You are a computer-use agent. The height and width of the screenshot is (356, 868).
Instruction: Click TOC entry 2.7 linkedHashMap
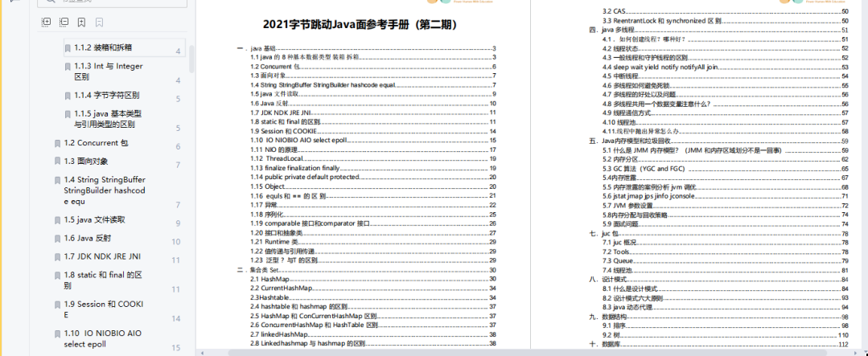click(279, 334)
